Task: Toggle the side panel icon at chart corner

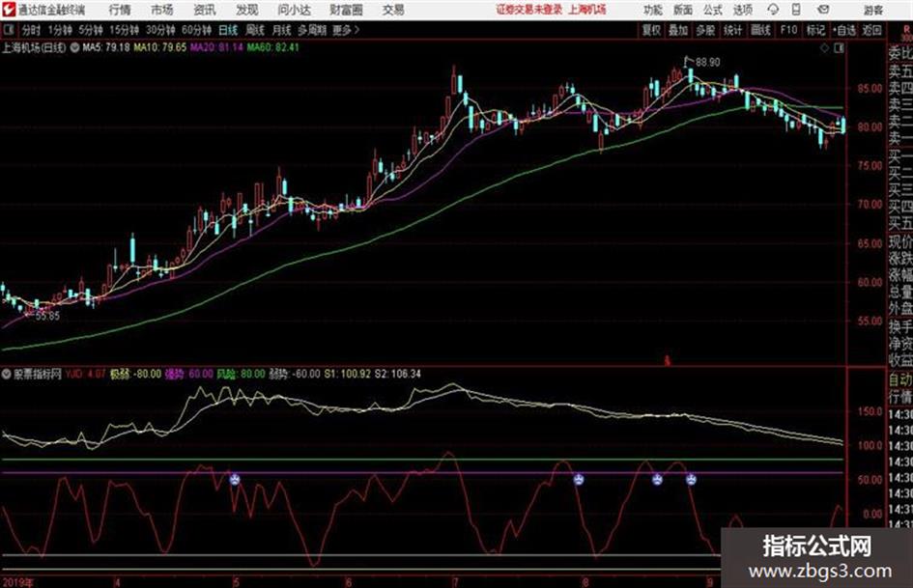Action: click(839, 48)
